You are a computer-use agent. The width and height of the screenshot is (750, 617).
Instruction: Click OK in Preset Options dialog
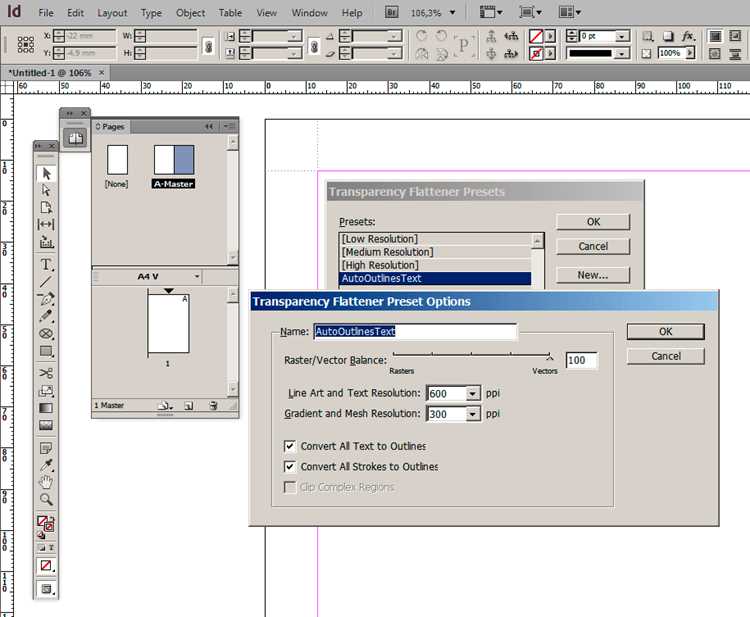coord(665,331)
